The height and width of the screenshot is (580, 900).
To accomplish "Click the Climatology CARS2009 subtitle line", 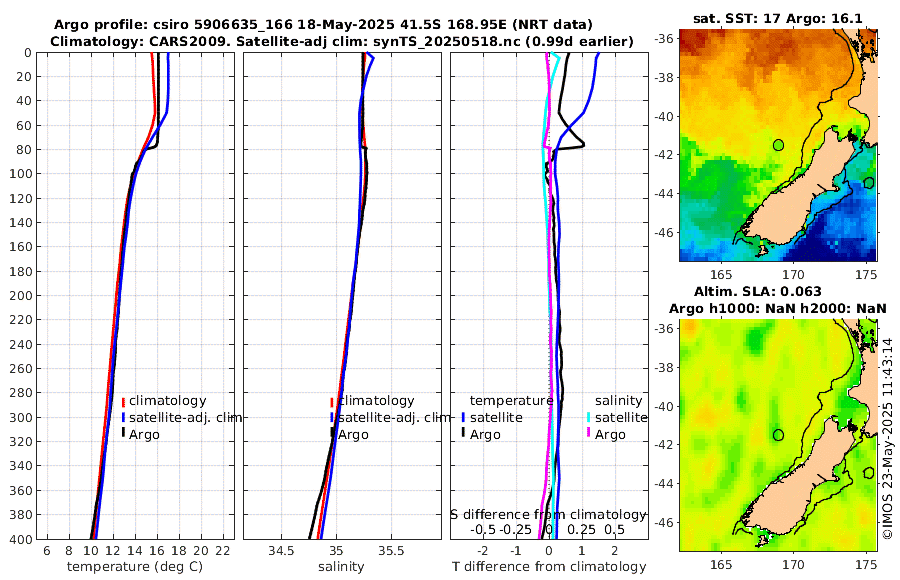I will coord(342,41).
